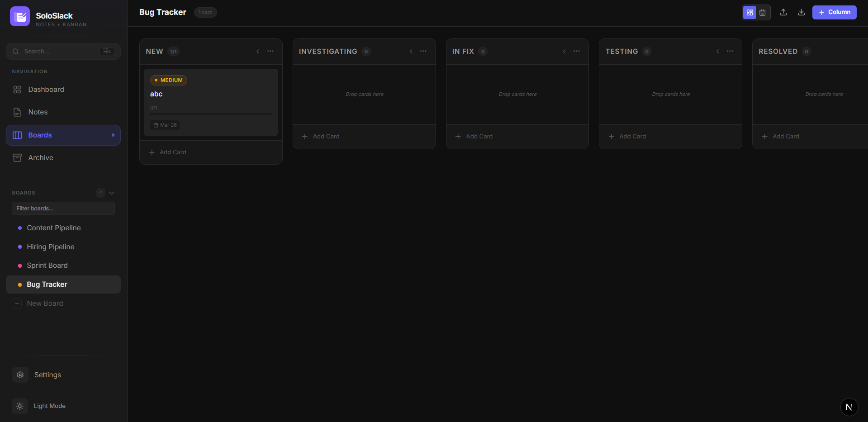Viewport: 868px width, 422px height.
Task: Click the Next.js dev tools icon
Action: (849, 407)
